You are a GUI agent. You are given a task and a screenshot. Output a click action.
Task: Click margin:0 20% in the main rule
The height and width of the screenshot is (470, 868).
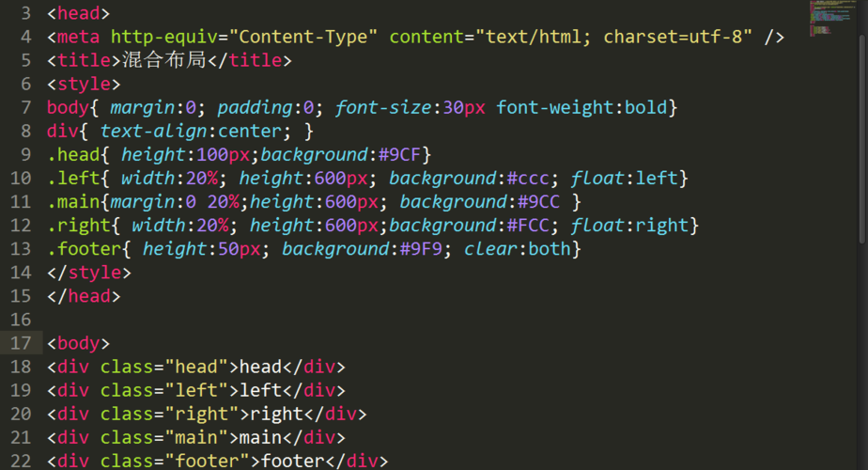tap(175, 201)
